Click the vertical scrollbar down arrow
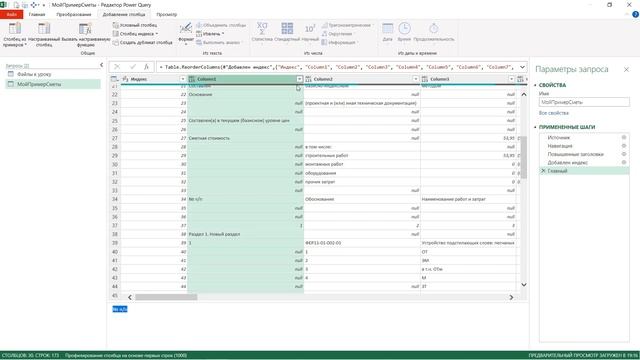The image size is (640, 360). (524, 284)
